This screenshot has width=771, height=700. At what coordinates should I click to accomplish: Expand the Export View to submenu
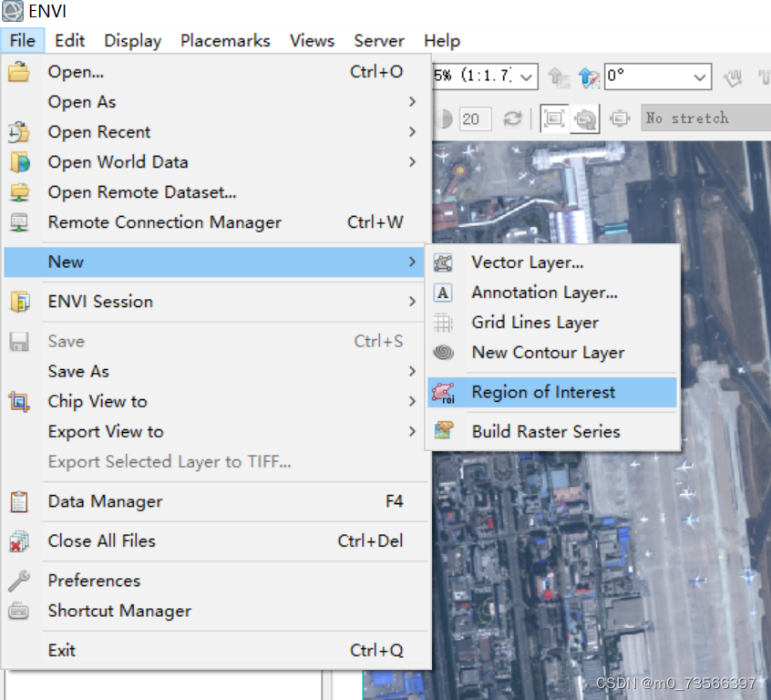coord(412,431)
